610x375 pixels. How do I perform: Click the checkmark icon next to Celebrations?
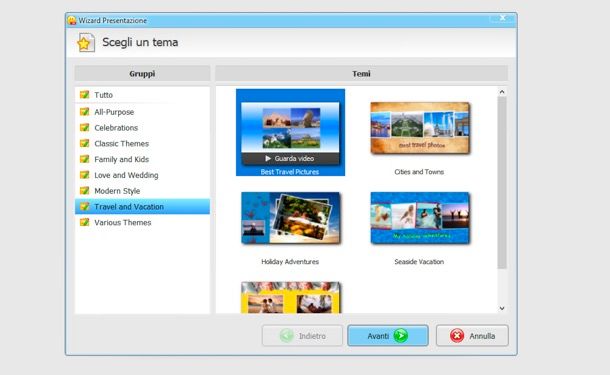point(84,128)
